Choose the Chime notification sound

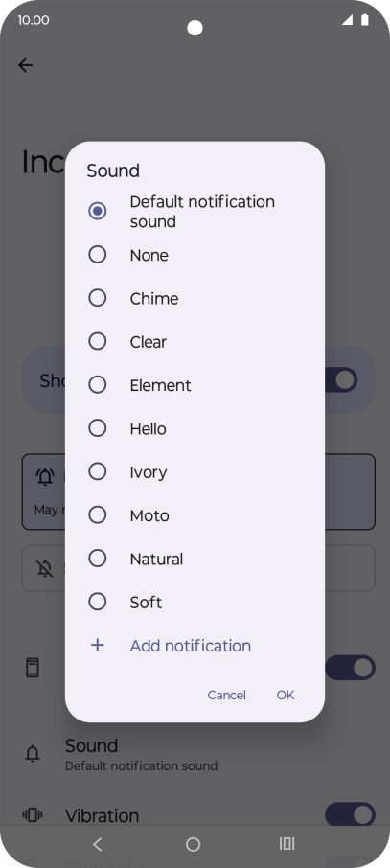click(x=98, y=298)
